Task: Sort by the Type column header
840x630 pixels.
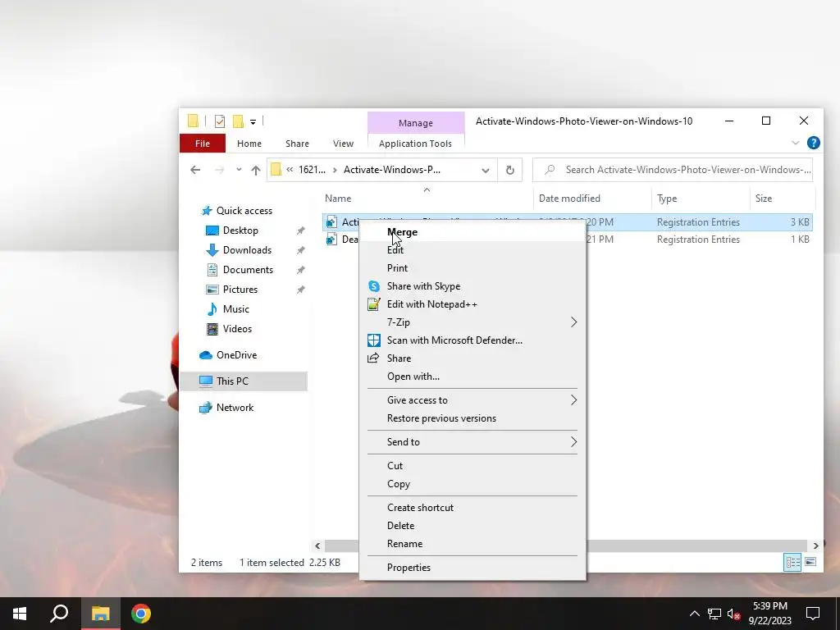Action: click(x=667, y=199)
